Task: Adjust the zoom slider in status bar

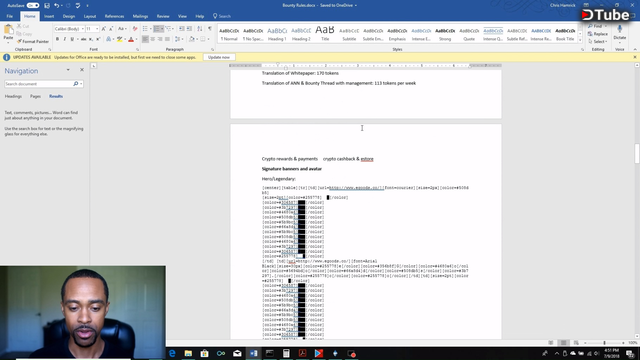Action: 604,343
